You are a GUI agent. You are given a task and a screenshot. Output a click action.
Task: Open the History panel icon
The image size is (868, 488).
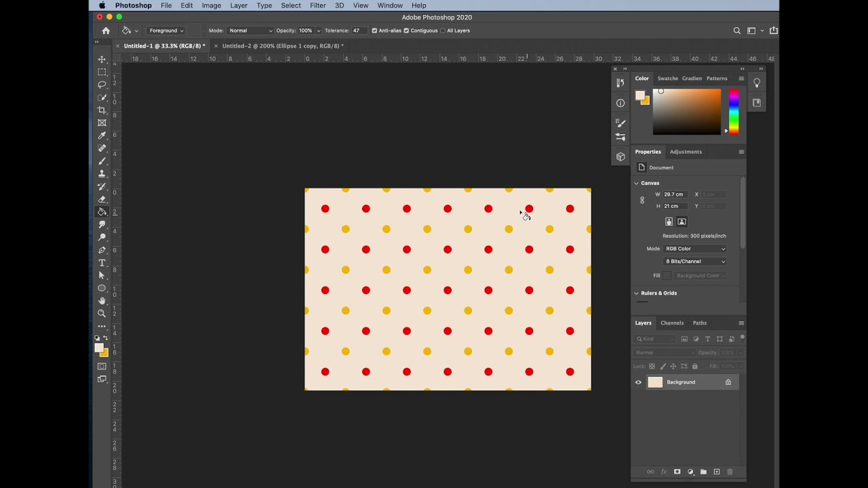click(620, 83)
